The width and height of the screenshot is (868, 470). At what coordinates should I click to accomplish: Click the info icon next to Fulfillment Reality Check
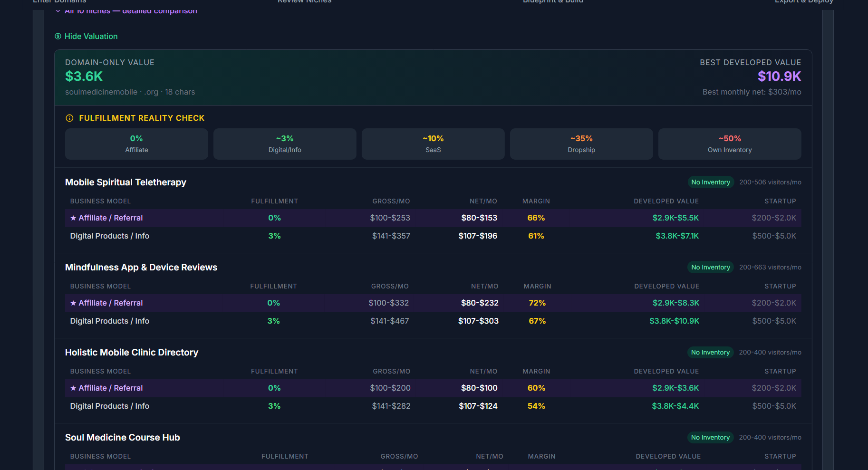69,118
